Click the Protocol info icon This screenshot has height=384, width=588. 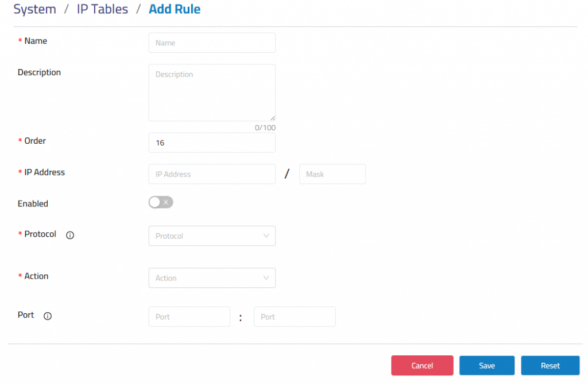click(x=70, y=235)
